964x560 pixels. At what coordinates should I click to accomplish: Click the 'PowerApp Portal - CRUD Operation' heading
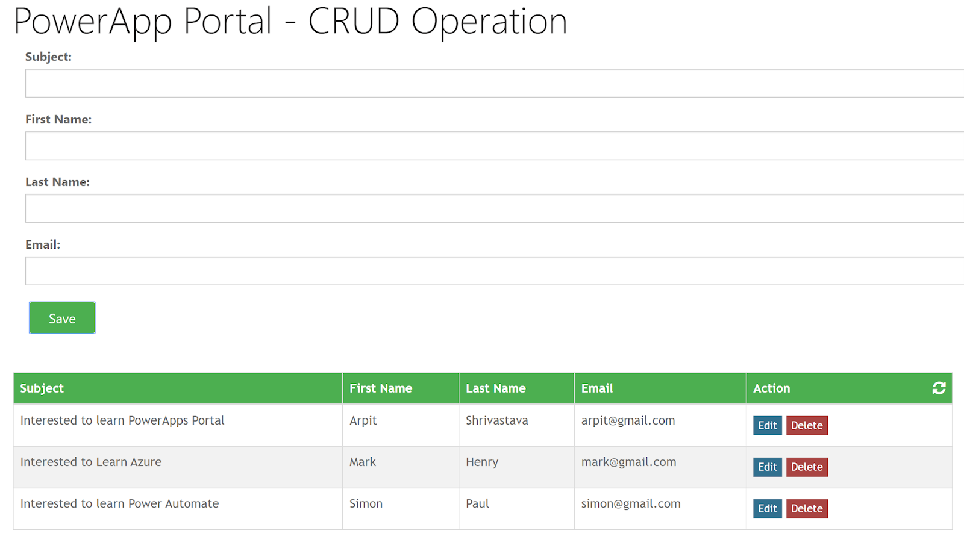[290, 22]
